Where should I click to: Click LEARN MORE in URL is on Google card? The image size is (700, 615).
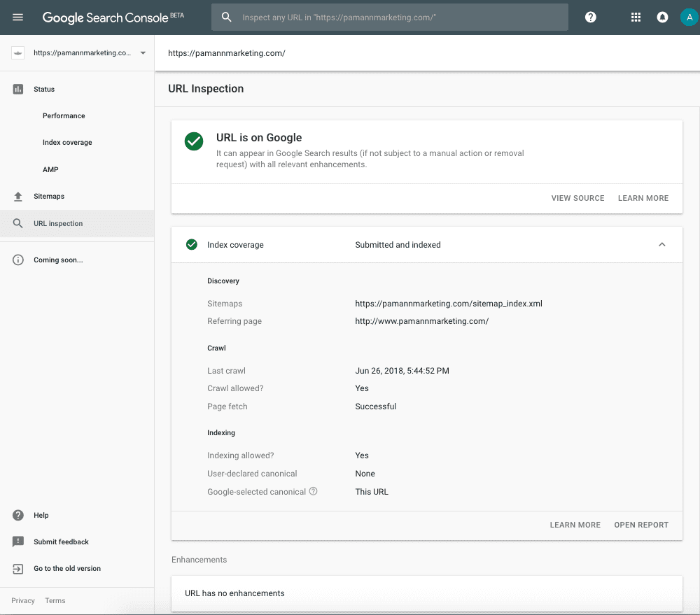coord(643,198)
